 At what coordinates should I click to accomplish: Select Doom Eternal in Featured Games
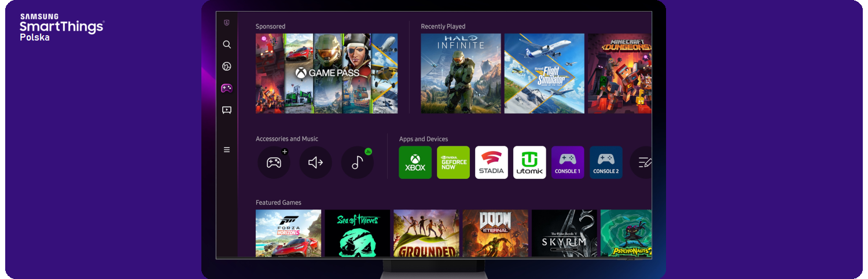(495, 233)
